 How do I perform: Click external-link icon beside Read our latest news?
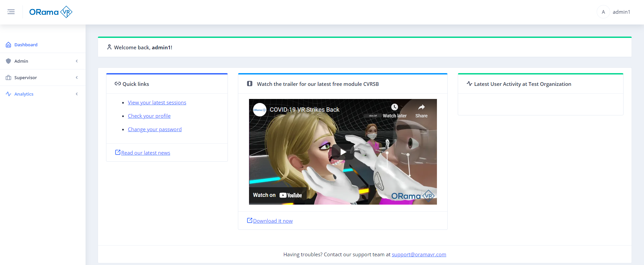[118, 152]
